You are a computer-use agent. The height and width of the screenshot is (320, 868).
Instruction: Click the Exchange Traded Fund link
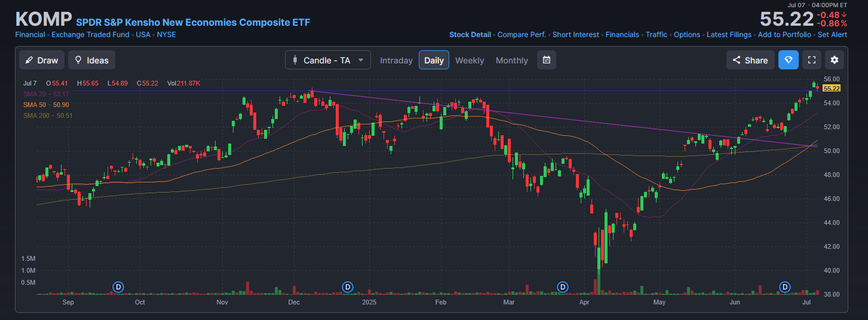click(x=90, y=35)
